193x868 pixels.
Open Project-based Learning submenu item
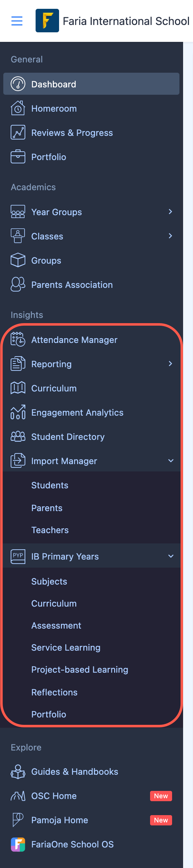pos(80,670)
